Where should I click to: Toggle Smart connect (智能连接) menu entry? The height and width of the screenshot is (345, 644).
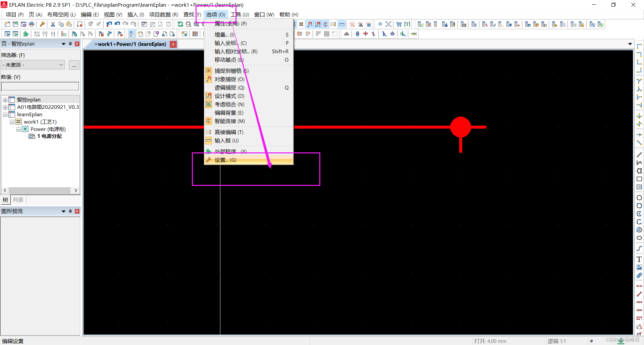pos(249,121)
